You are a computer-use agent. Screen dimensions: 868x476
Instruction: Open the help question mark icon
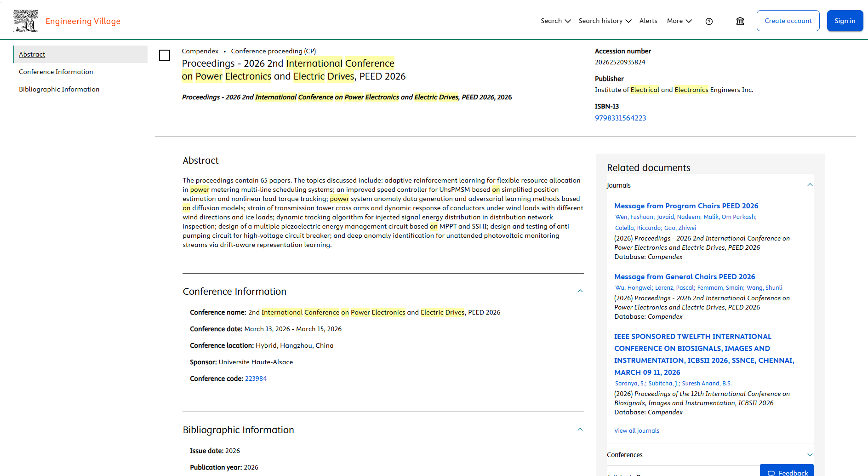pyautogui.click(x=709, y=21)
